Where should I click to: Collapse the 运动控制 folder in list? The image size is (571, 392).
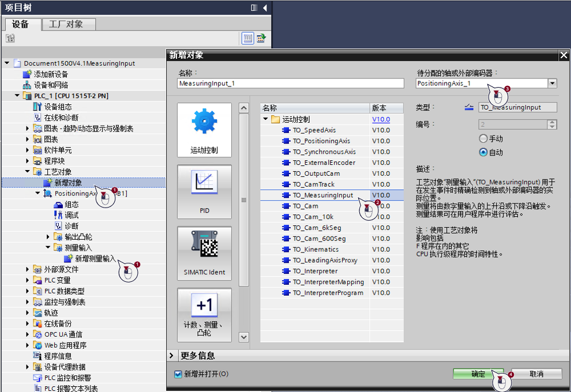point(265,119)
